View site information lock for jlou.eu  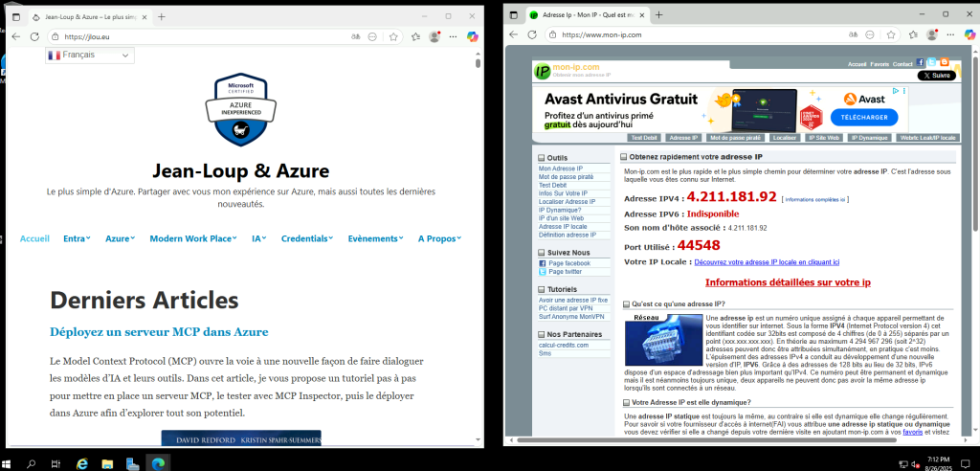[x=55, y=37]
